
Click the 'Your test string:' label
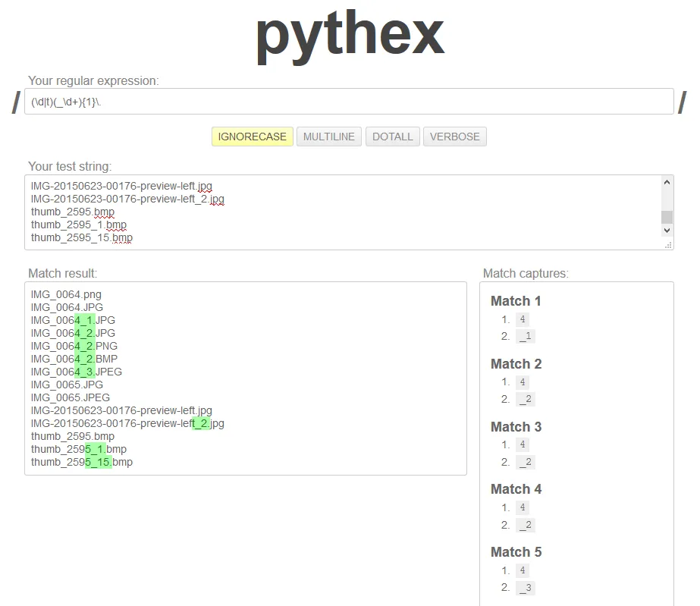point(70,167)
